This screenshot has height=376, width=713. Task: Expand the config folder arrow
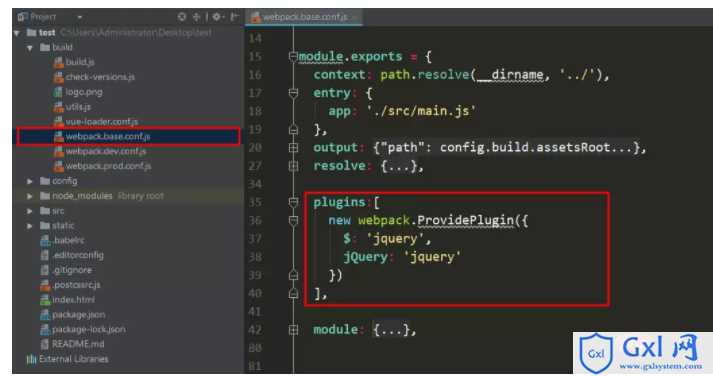pyautogui.click(x=30, y=181)
